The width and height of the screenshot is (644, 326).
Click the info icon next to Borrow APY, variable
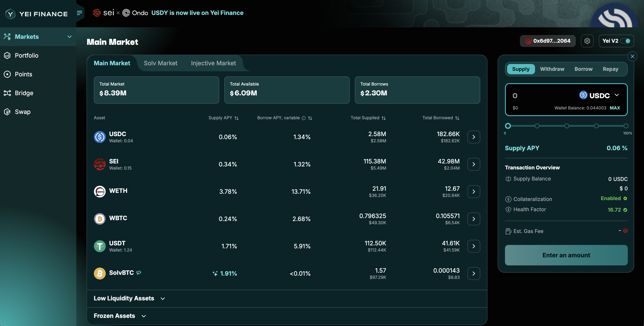[303, 118]
